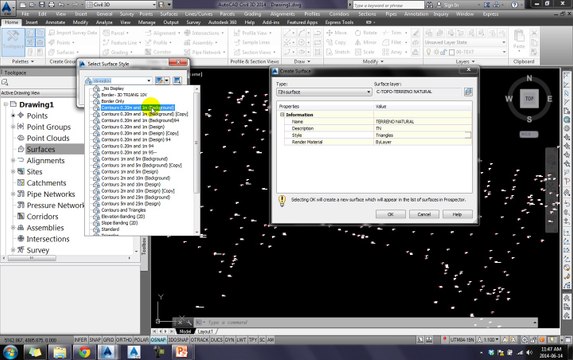573x360 pixels.
Task: Expand the Points node in Toolspace tree
Action: 13,115
